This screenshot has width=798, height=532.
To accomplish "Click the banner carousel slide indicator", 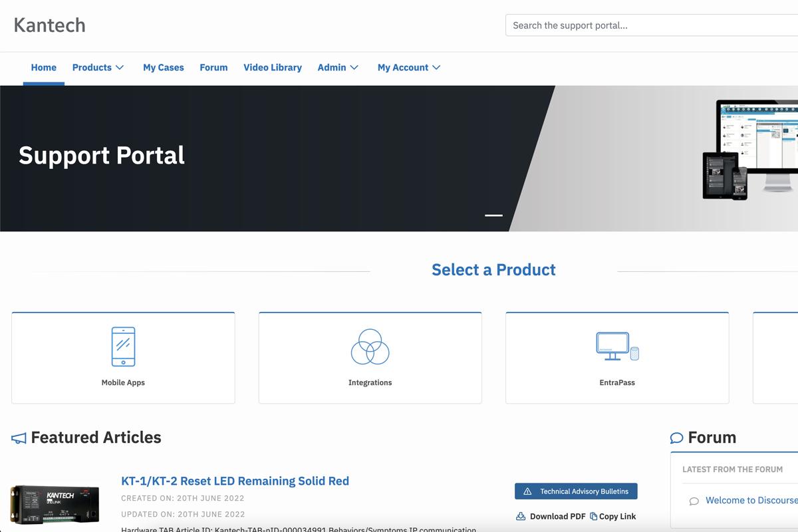I will tap(493, 215).
